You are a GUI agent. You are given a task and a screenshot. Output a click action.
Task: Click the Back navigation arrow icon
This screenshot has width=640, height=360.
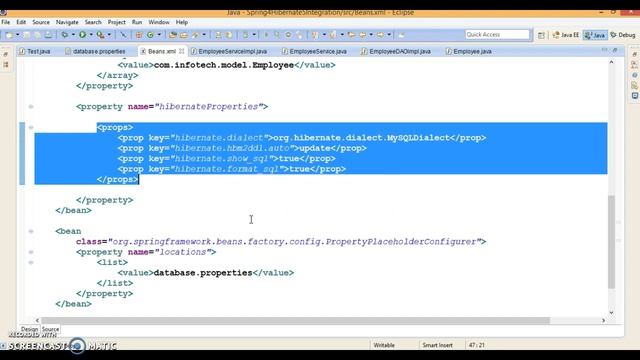tap(362, 35)
